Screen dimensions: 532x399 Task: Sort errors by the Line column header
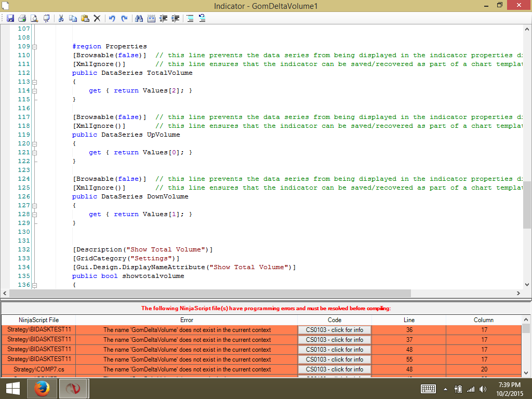tap(409, 320)
